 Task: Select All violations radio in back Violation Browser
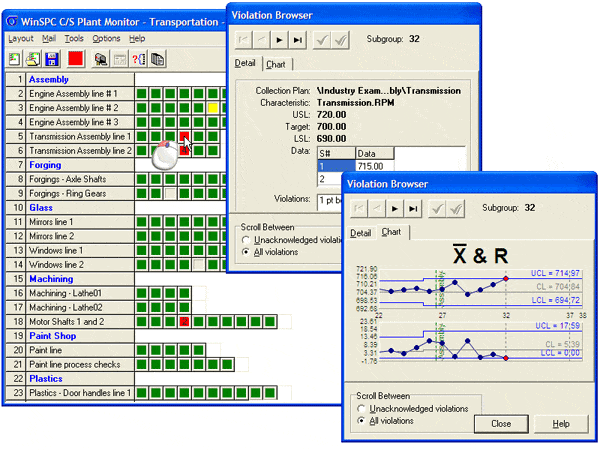tap(247, 252)
